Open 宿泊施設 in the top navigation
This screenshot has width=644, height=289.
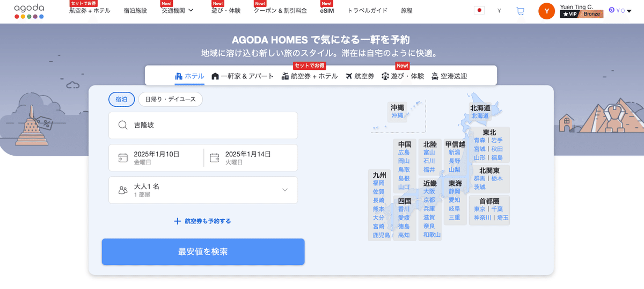(135, 10)
